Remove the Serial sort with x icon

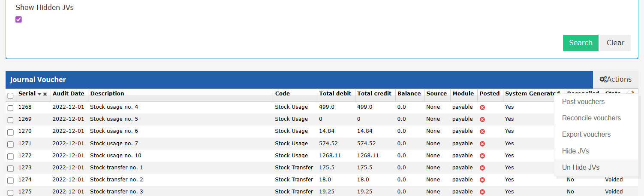click(x=45, y=94)
